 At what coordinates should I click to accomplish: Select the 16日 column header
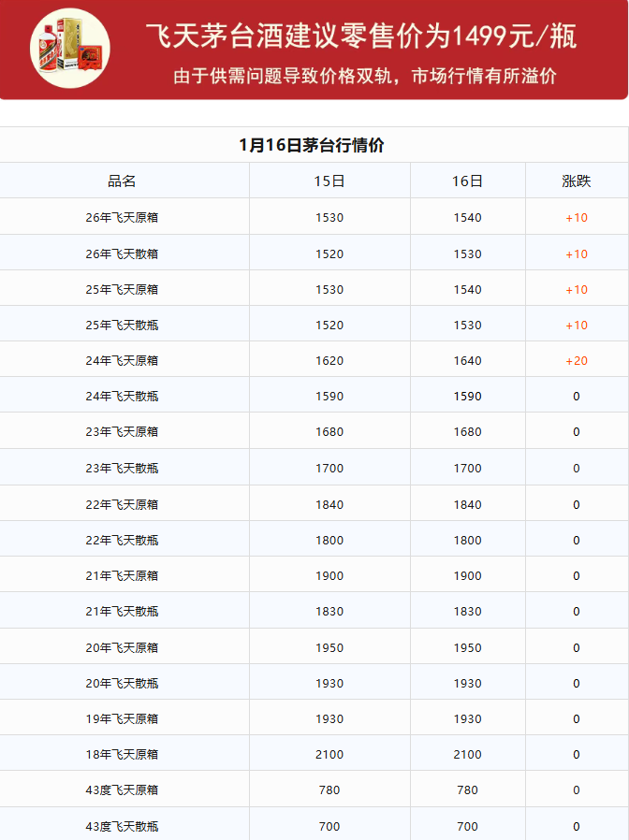tap(467, 181)
